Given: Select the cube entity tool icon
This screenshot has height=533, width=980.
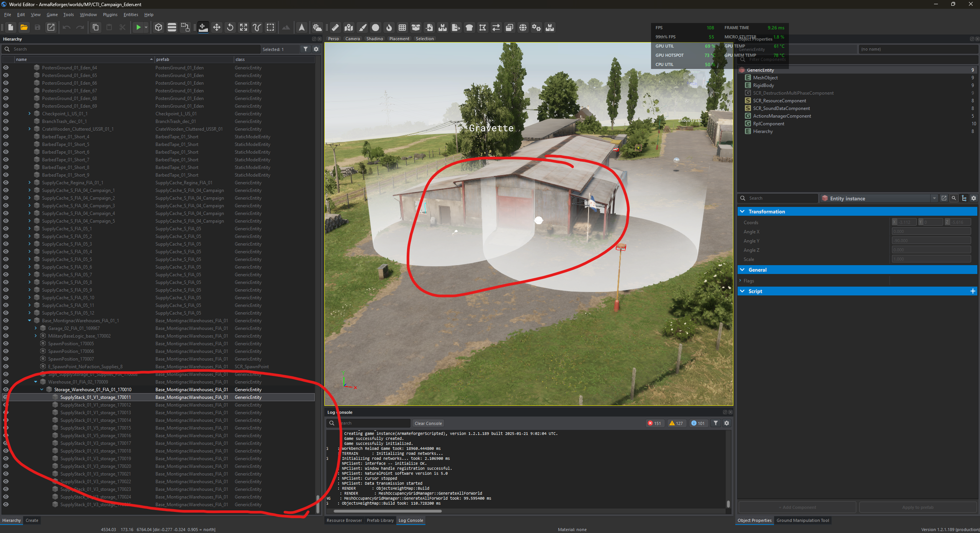Looking at the screenshot, I should click(159, 27).
